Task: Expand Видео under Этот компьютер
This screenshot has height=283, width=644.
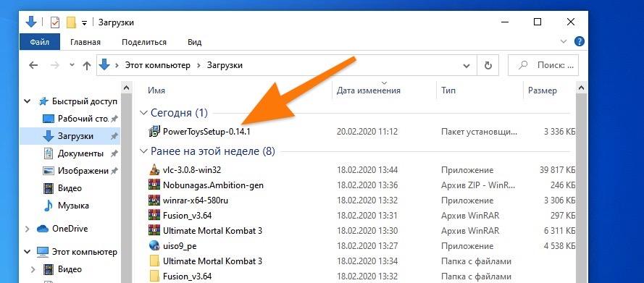Action: tap(33, 269)
